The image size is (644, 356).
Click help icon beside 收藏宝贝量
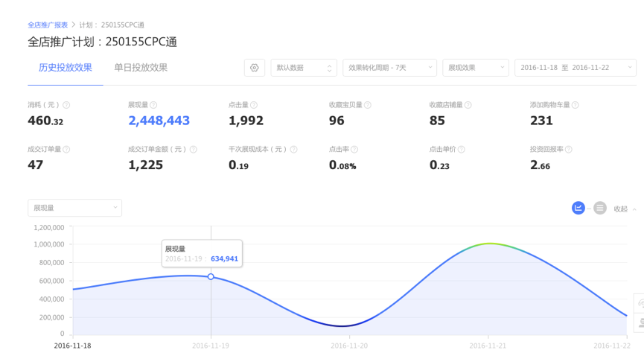pyautogui.click(x=367, y=106)
